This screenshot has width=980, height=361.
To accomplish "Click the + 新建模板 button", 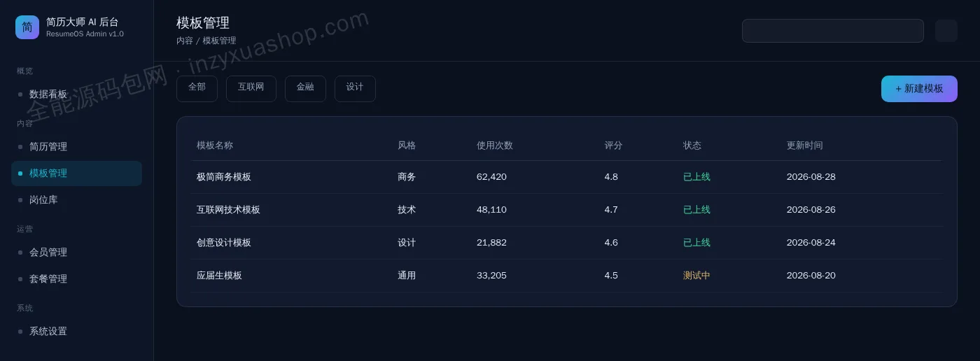I will tap(919, 89).
